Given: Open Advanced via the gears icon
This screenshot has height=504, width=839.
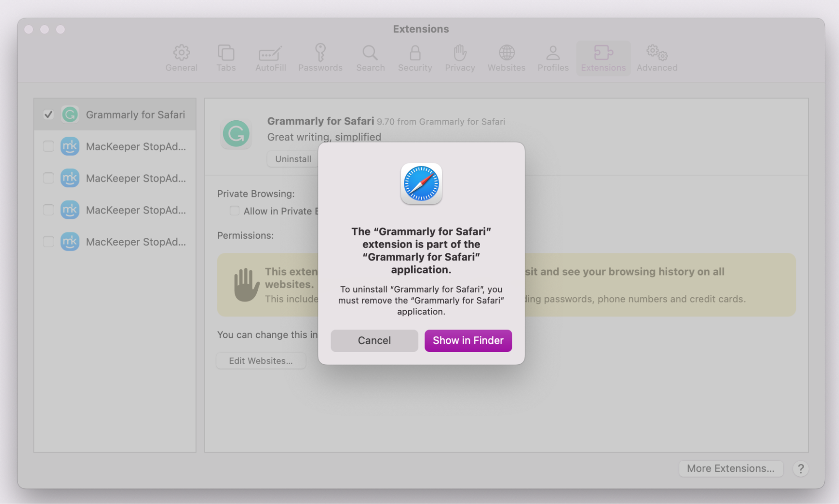Looking at the screenshot, I should point(657,58).
